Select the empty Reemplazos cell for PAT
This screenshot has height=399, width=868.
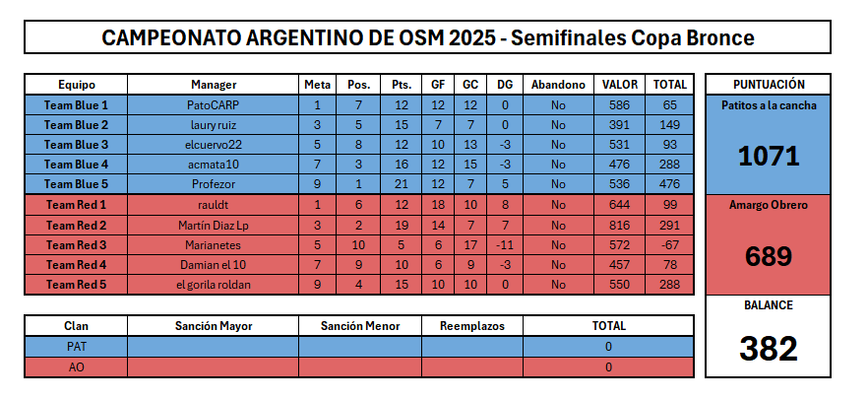[x=472, y=347]
